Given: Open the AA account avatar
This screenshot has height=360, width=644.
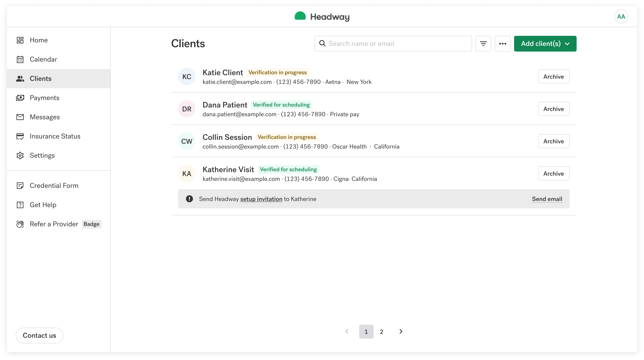Looking at the screenshot, I should click(621, 16).
